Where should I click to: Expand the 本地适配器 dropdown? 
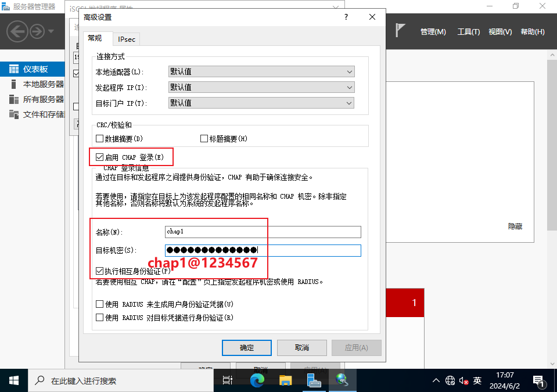coord(261,72)
